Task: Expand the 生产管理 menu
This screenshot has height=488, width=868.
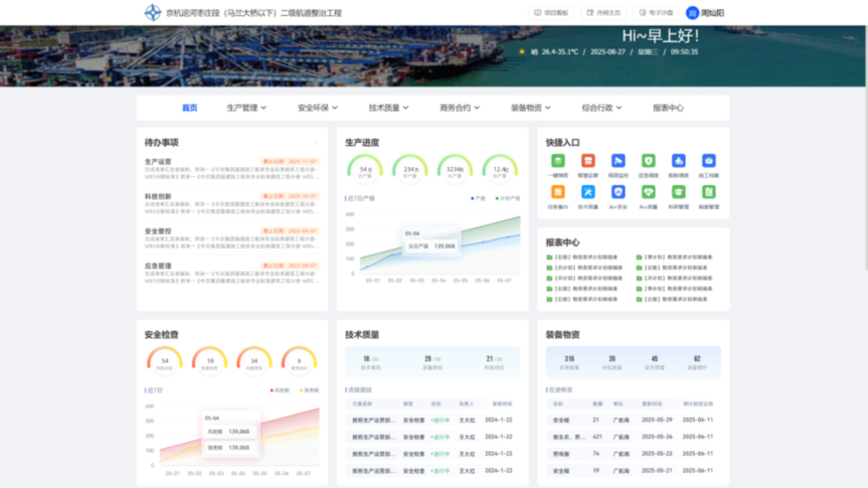Action: (x=247, y=108)
